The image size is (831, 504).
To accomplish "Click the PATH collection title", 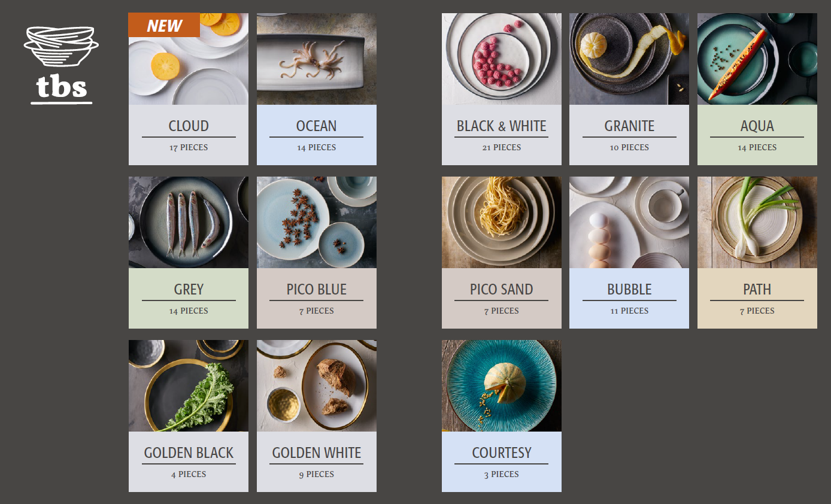I will point(757,290).
